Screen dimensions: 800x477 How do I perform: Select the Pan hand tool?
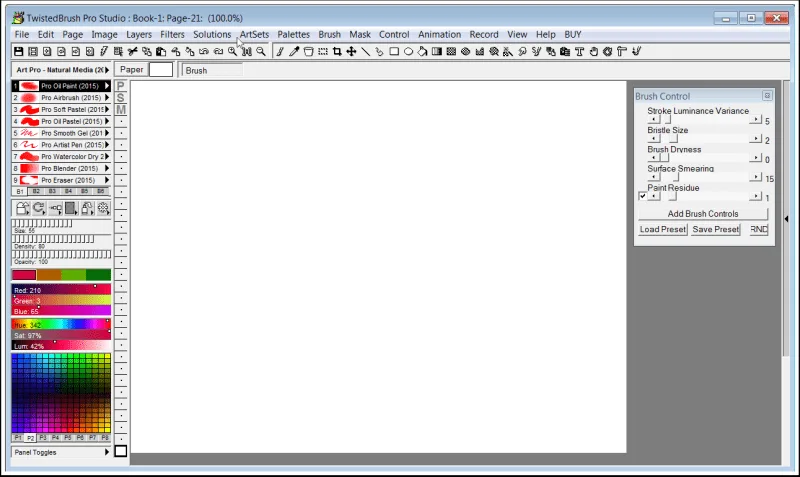pos(593,52)
